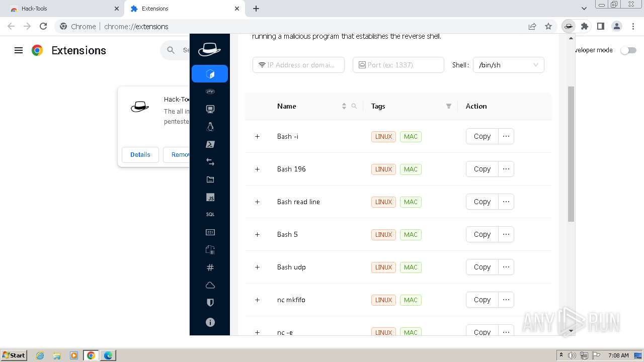Click the Hack-Tools extension toolbar icon

[569, 26]
